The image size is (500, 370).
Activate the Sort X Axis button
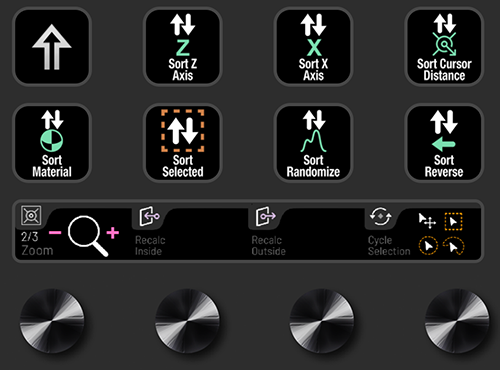click(x=313, y=47)
